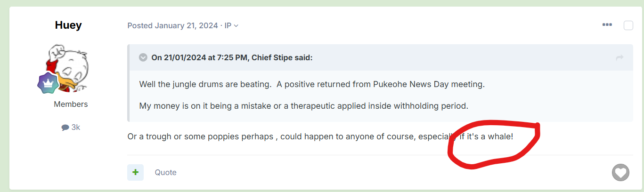Click the Quote link below the post
Screen dimensions: 644x192
(x=166, y=172)
